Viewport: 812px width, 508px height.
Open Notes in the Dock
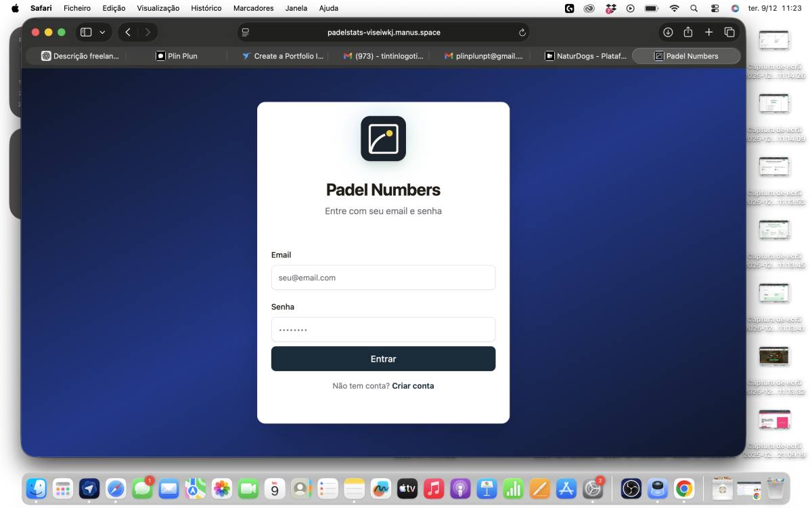pyautogui.click(x=355, y=488)
